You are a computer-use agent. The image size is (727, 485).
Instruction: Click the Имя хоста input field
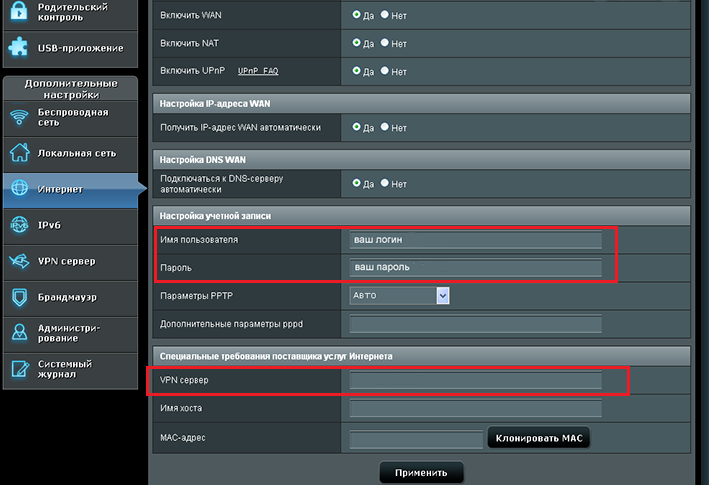tap(476, 408)
